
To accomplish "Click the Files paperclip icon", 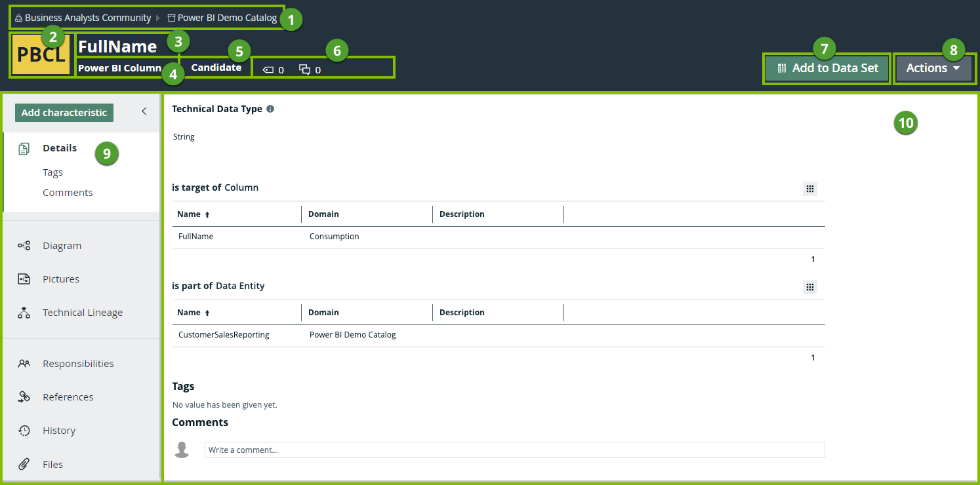I will 24,465.
